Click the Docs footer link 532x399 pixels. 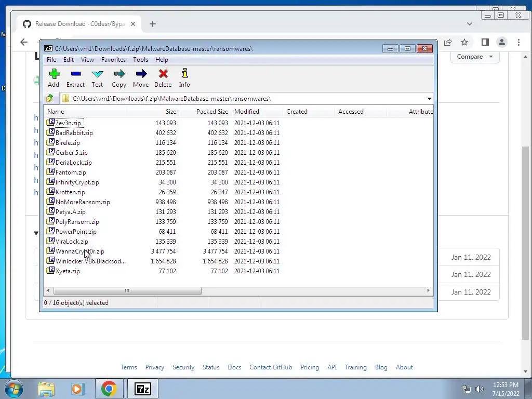(x=234, y=367)
